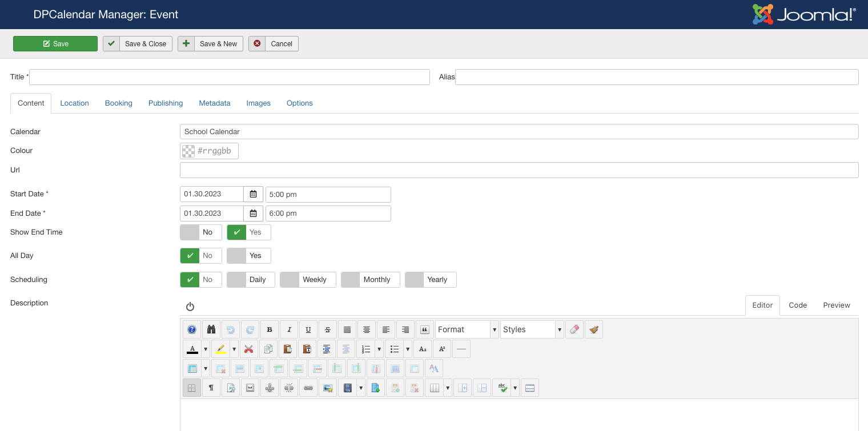
Task: Expand bullet list style arrow
Action: click(x=408, y=349)
